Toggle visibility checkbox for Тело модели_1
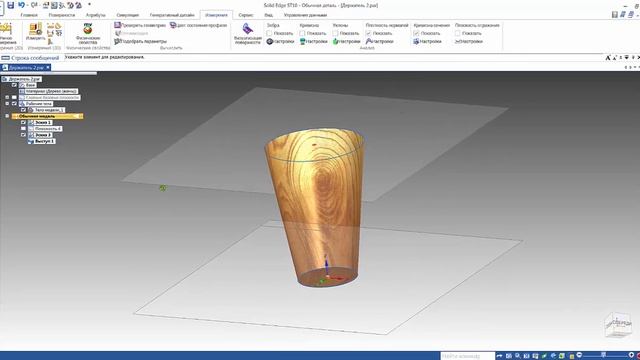The width and height of the screenshot is (640, 360). coord(23,110)
